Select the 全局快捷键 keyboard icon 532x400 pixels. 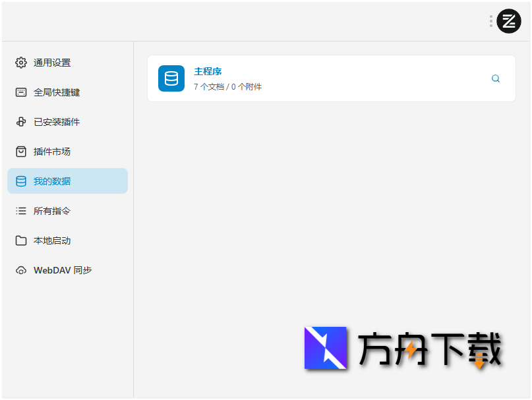tap(21, 92)
